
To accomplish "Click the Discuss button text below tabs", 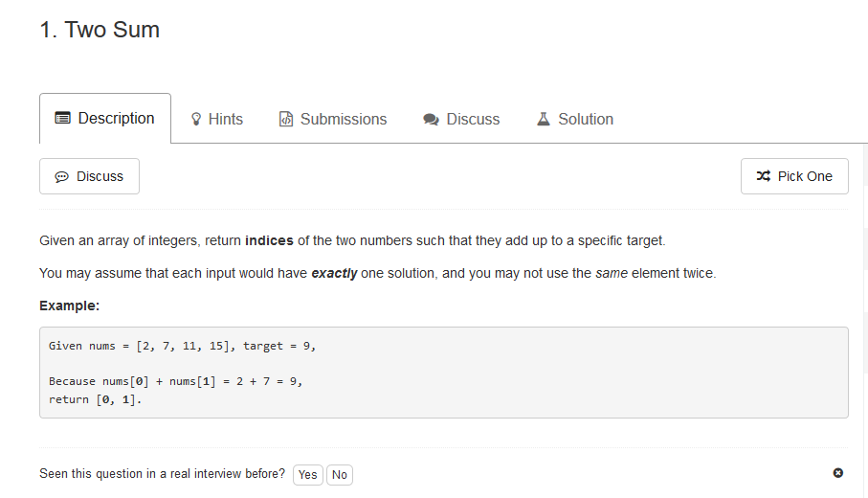I will tap(100, 176).
